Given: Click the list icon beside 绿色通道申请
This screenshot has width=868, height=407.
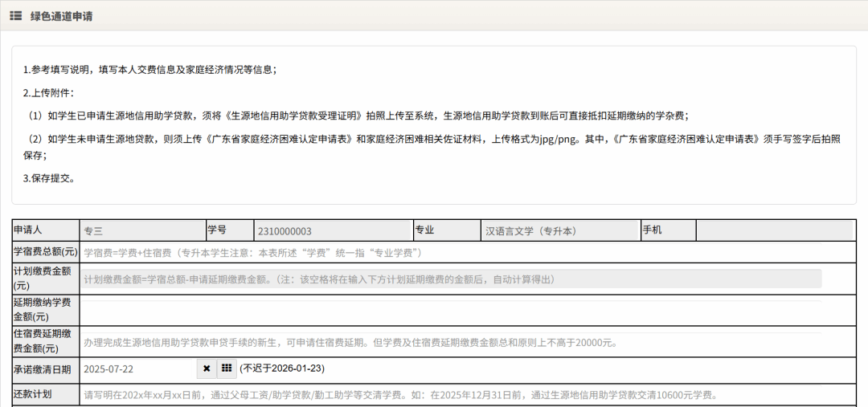Looking at the screenshot, I should tap(15, 16).
